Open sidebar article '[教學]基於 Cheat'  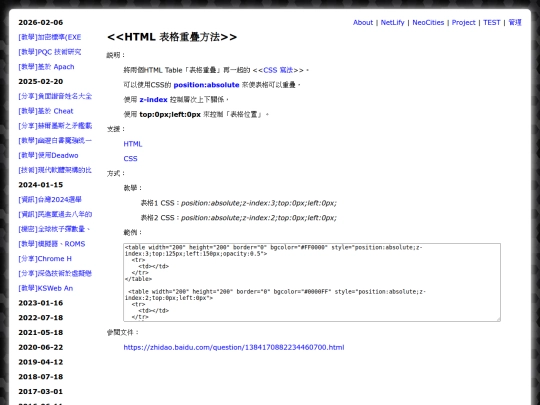pos(46,111)
